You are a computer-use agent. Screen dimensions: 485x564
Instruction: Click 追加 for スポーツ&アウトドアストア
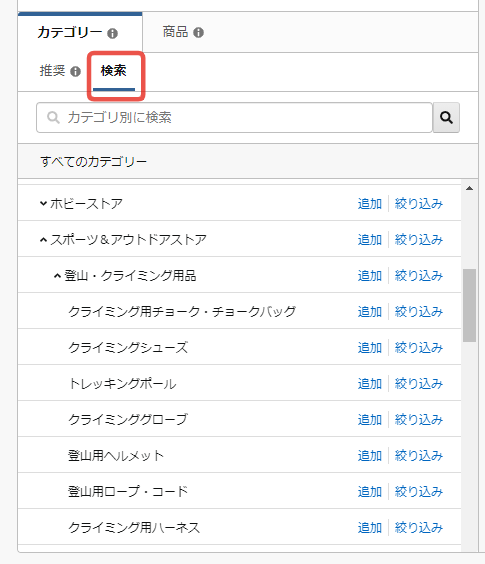(x=370, y=240)
